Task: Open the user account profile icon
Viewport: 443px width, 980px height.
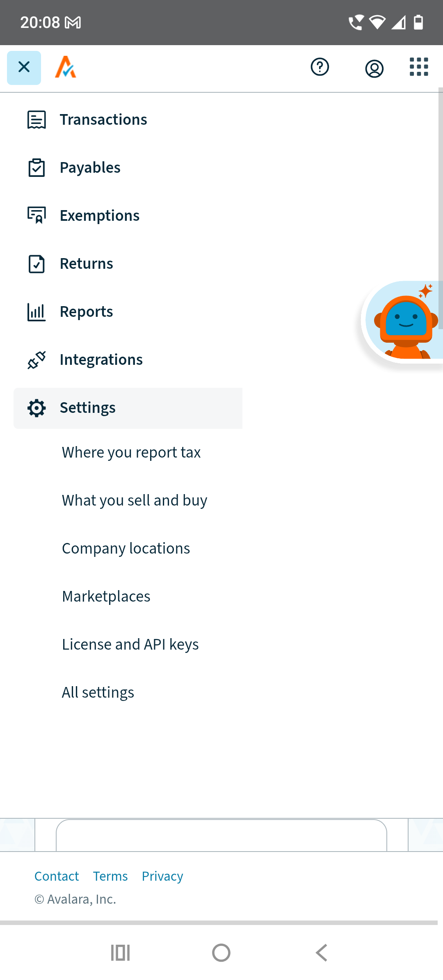Action: pyautogui.click(x=374, y=68)
